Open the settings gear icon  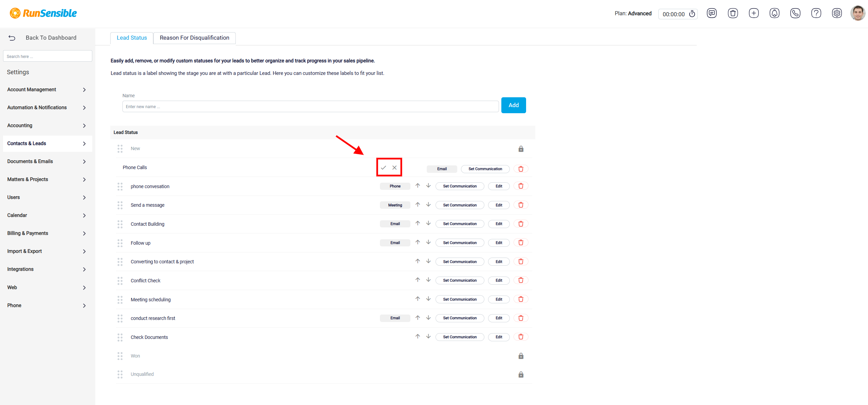pyautogui.click(x=837, y=13)
